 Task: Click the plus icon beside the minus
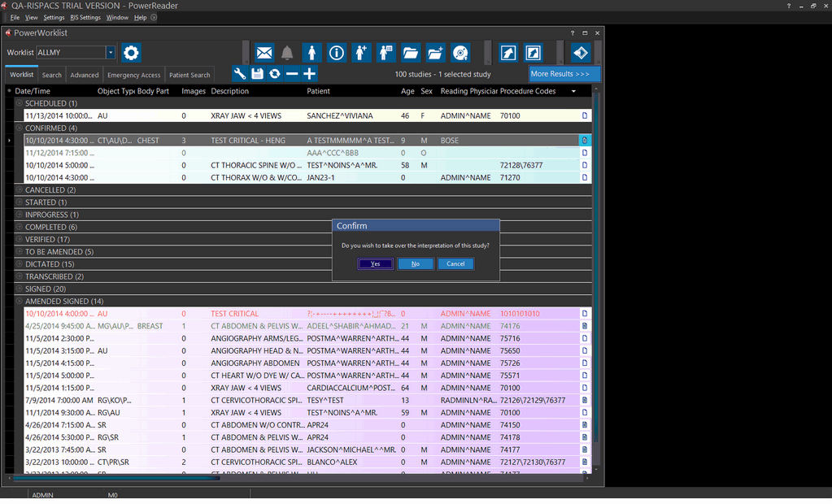click(310, 74)
